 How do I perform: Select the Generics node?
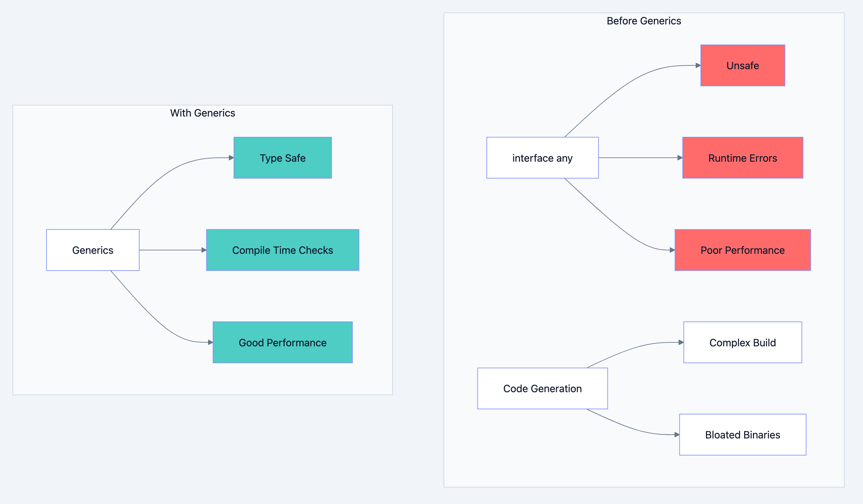tap(93, 250)
